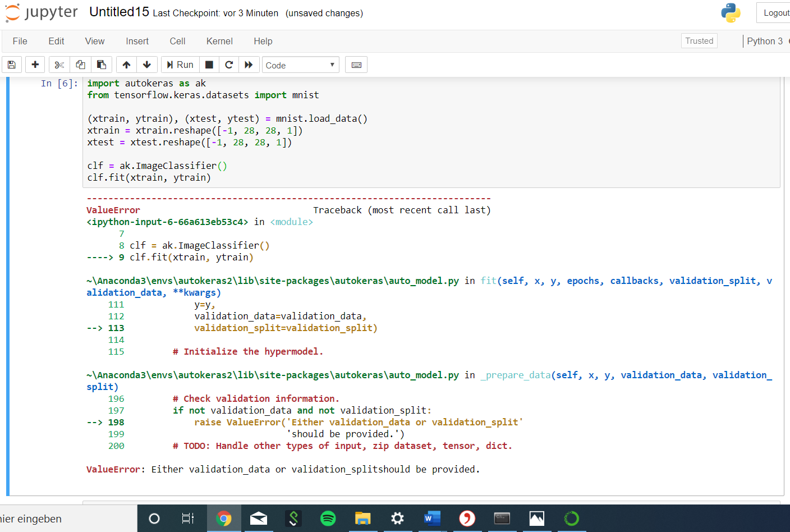Click the Trusted notebook indicator
Image resolution: width=790 pixels, height=532 pixels.
click(699, 40)
